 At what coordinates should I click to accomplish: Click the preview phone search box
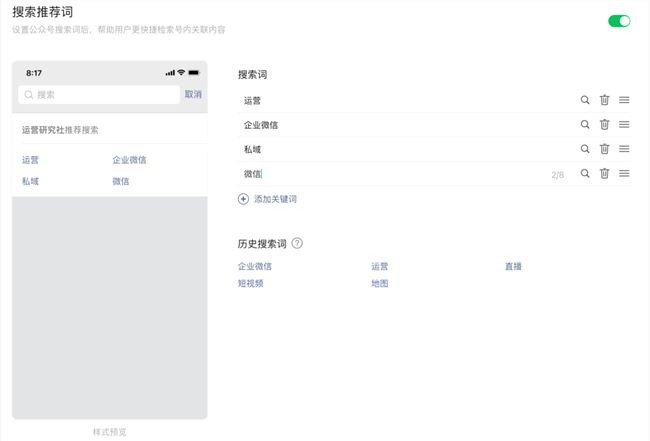click(99, 94)
